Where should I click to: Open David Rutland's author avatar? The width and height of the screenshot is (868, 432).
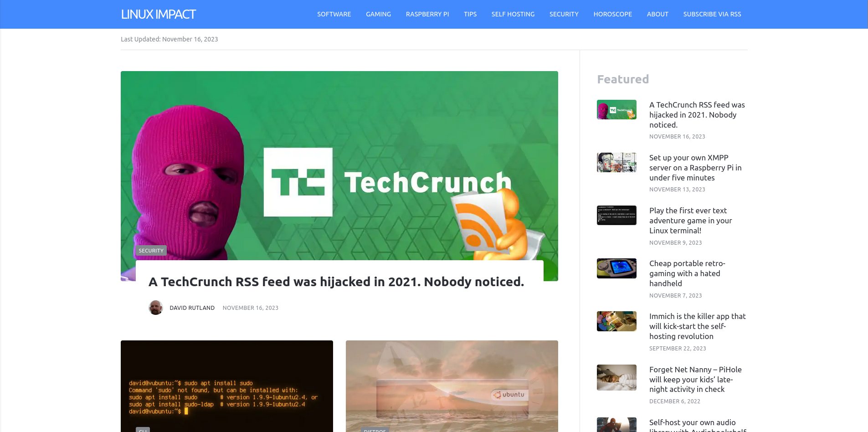pyautogui.click(x=156, y=308)
